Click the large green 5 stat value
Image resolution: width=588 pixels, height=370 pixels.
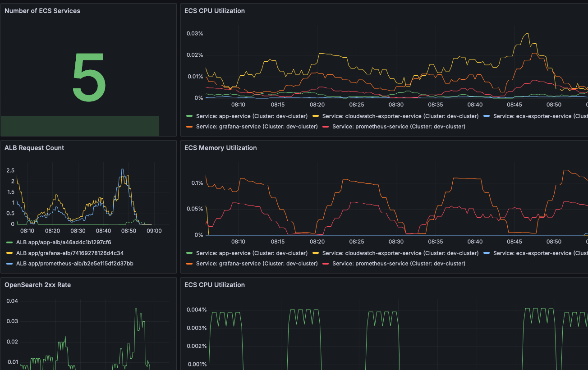tap(89, 77)
